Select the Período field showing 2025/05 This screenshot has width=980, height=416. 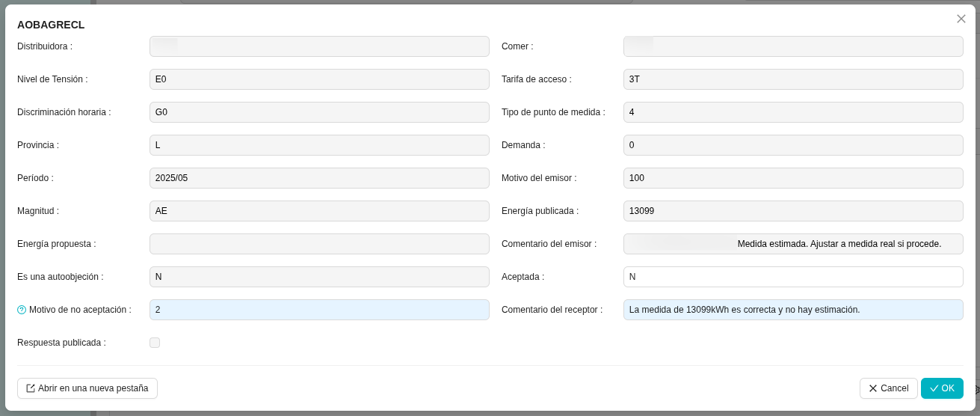coord(319,178)
